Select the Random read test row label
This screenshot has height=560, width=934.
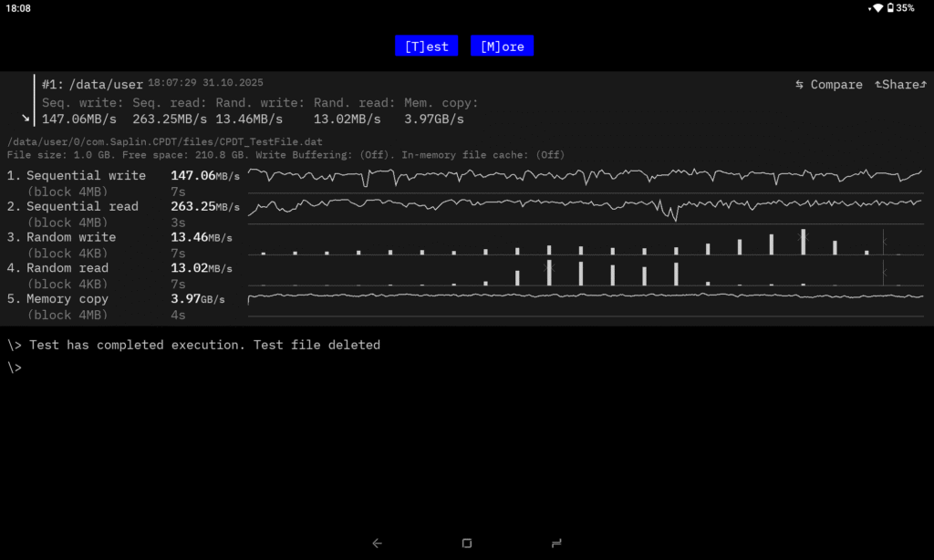click(67, 268)
